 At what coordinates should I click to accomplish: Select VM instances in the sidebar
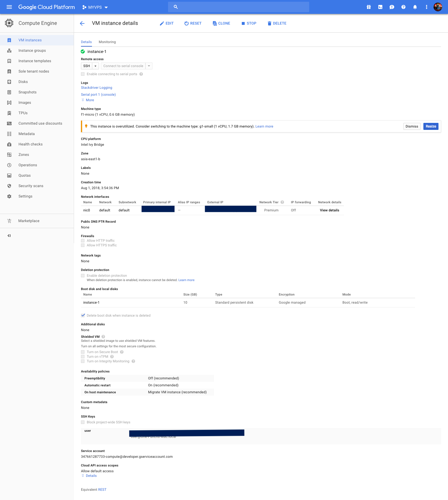click(x=37, y=40)
